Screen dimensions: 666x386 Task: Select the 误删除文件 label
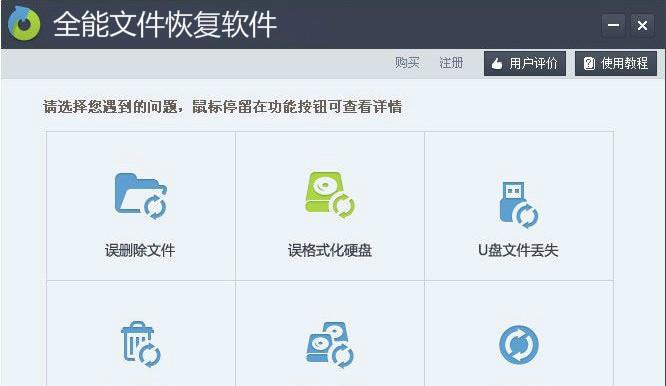[140, 250]
